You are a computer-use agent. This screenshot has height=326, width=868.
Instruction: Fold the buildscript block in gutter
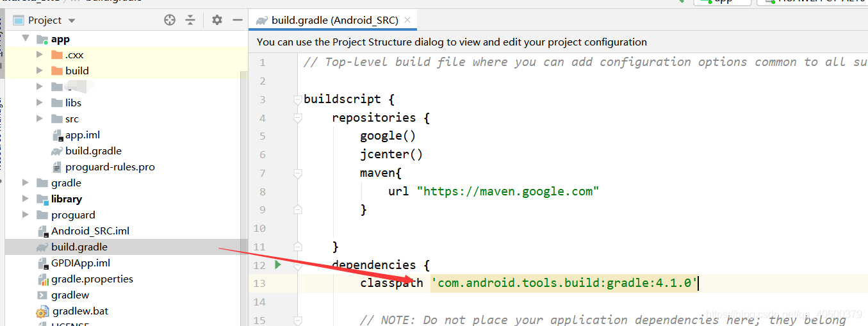[x=297, y=99]
